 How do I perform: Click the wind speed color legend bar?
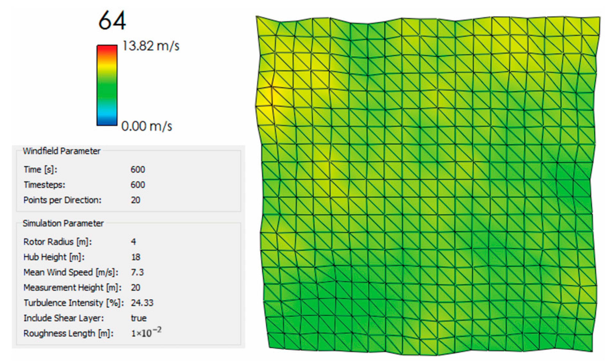click(x=107, y=85)
